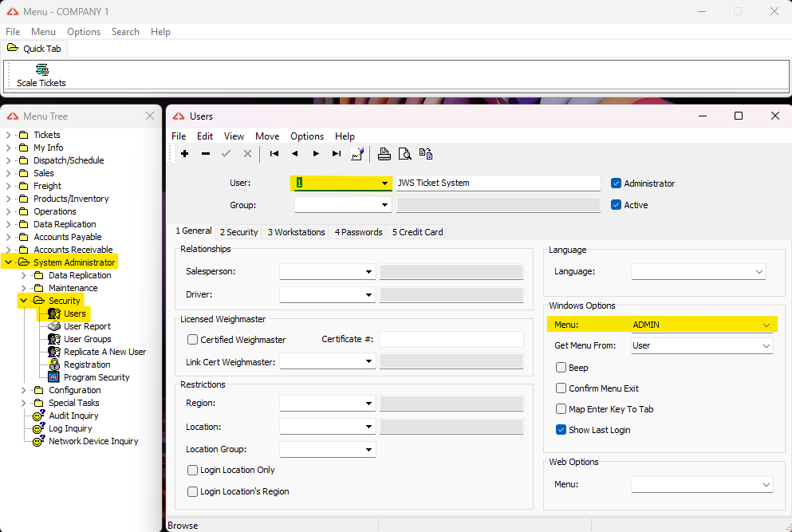Open the Region dropdown
Image resolution: width=792 pixels, height=532 pixels.
pyautogui.click(x=368, y=403)
